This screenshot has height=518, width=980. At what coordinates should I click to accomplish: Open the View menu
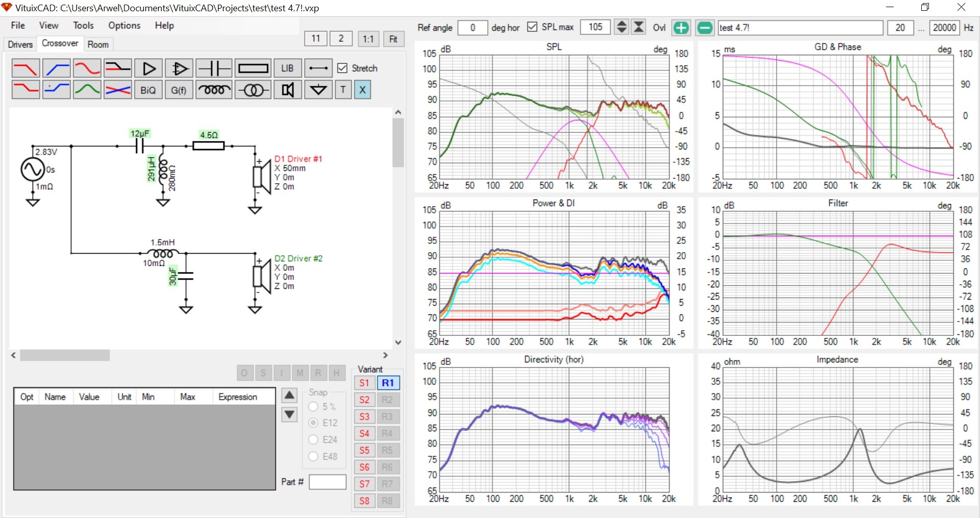click(49, 26)
